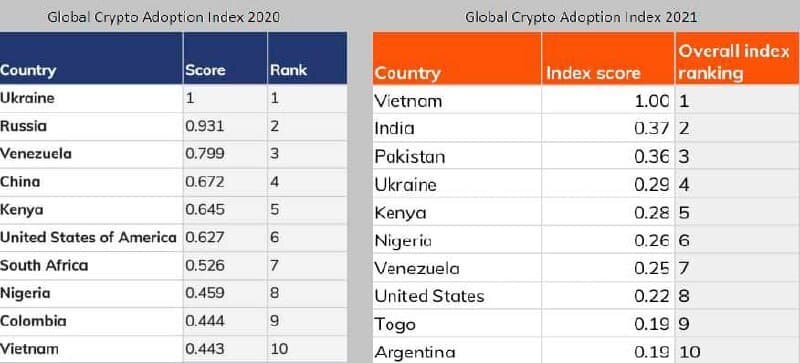Click the blue Score column header
Image resolution: width=800 pixels, height=363 pixels.
tap(225, 58)
